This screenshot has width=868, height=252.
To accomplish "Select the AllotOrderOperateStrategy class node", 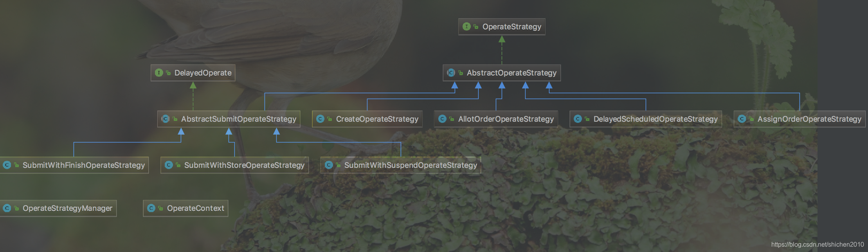I will (496, 119).
